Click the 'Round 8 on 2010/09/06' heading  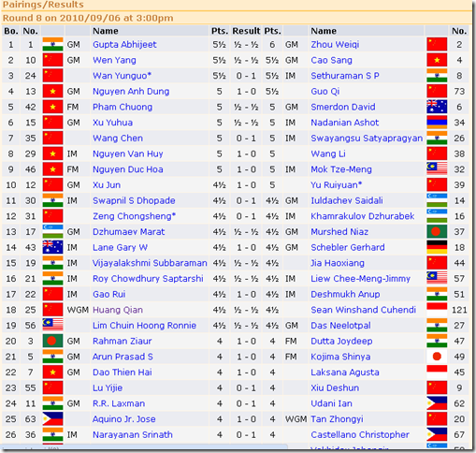click(88, 18)
